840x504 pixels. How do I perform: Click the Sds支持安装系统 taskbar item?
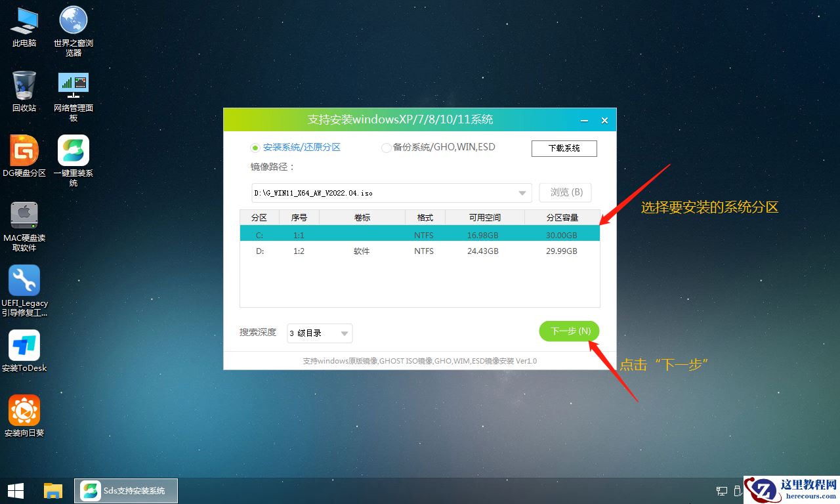[125, 490]
